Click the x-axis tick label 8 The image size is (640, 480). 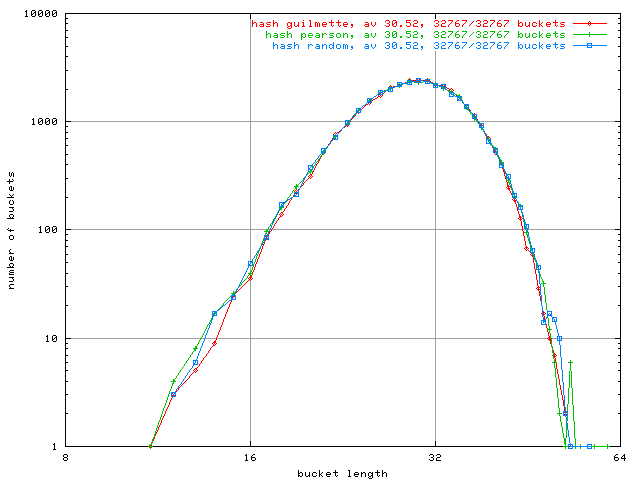click(66, 458)
